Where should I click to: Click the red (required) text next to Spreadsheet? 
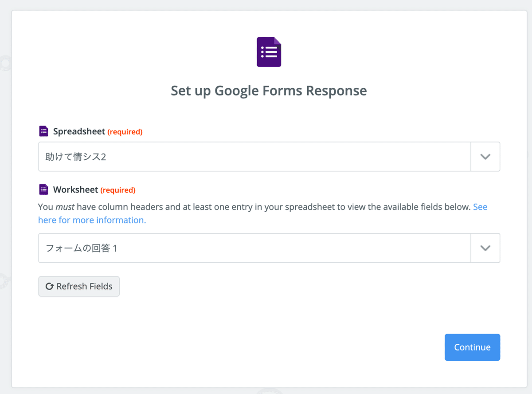[125, 132]
